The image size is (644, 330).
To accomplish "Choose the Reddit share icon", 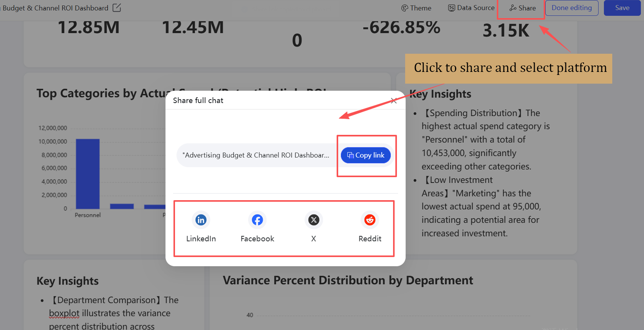I will click(x=370, y=220).
